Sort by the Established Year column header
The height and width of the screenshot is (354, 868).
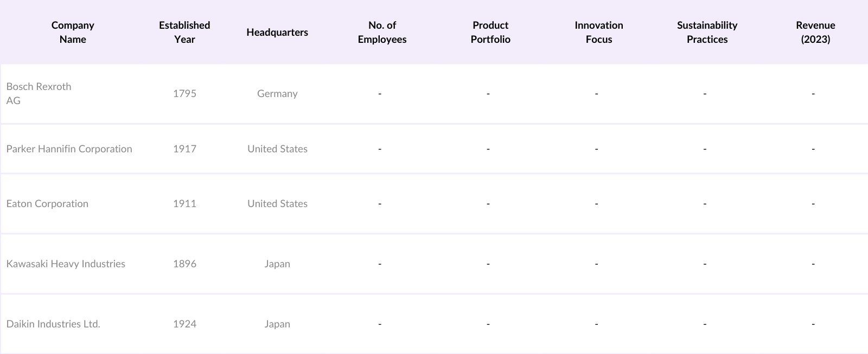click(184, 32)
